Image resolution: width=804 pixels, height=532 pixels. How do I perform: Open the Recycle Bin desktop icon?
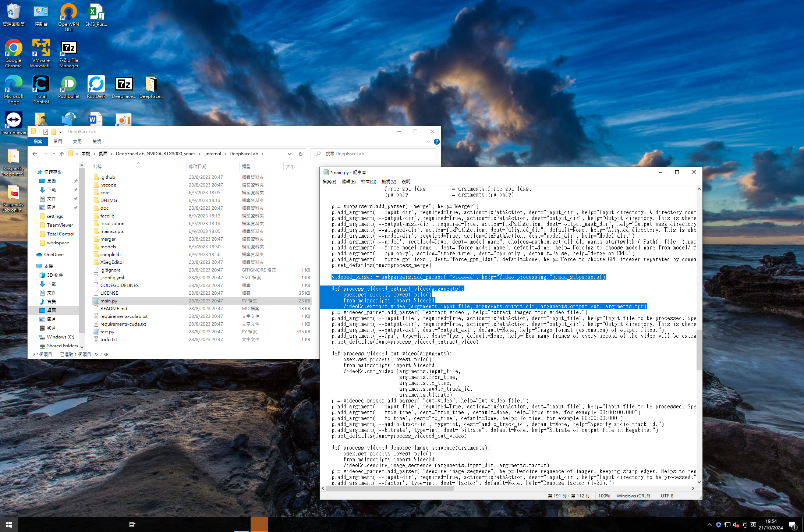click(x=14, y=15)
